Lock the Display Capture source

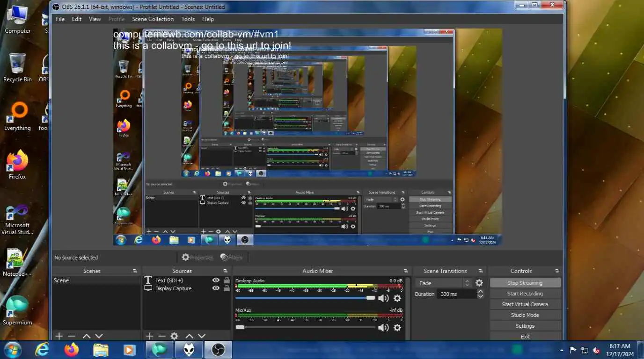tap(227, 288)
